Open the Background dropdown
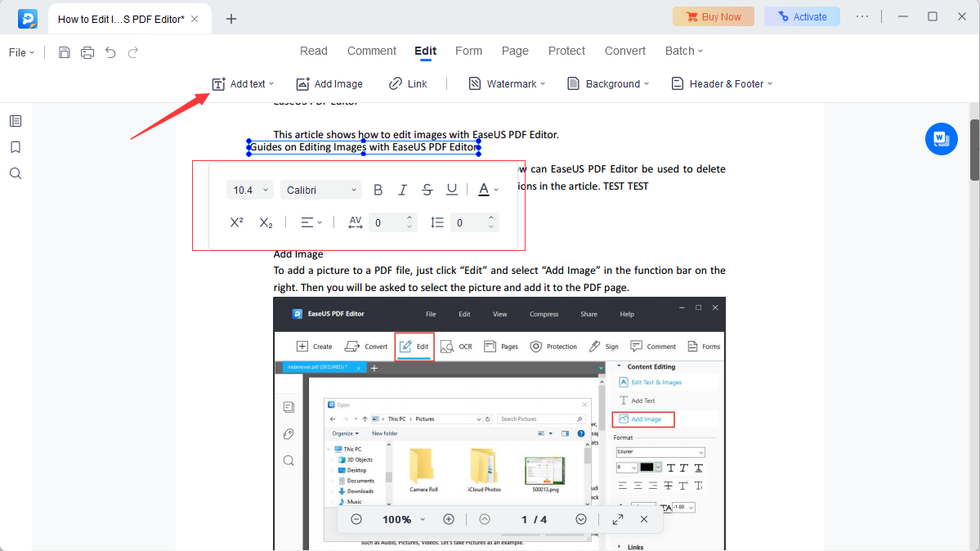 click(x=608, y=84)
